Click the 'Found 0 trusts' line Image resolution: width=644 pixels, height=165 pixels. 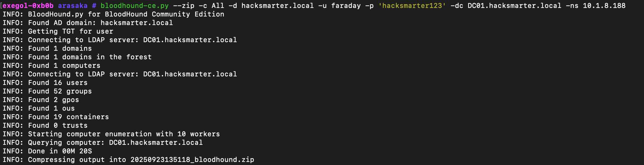click(45, 126)
